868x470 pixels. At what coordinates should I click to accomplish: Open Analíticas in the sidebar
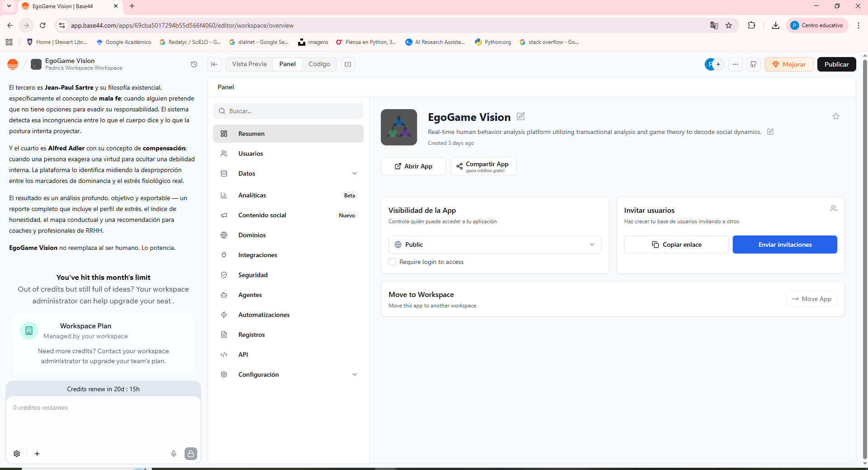[288, 195]
